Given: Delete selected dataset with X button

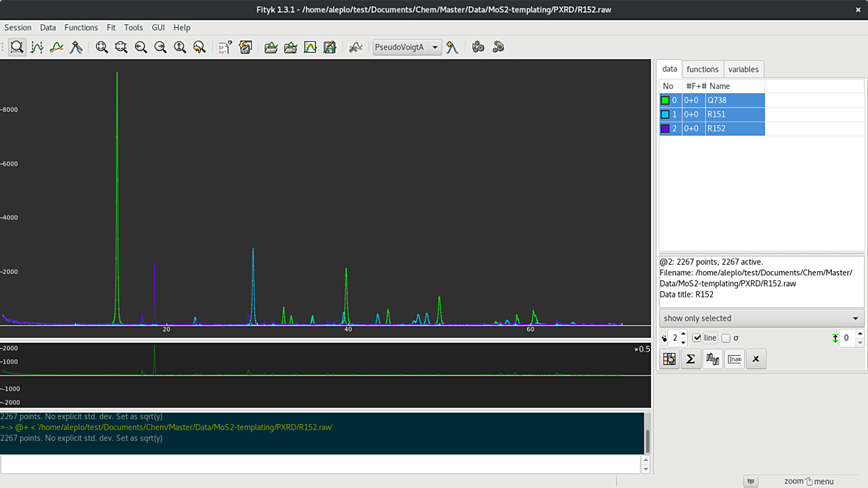Looking at the screenshot, I should pos(756,359).
